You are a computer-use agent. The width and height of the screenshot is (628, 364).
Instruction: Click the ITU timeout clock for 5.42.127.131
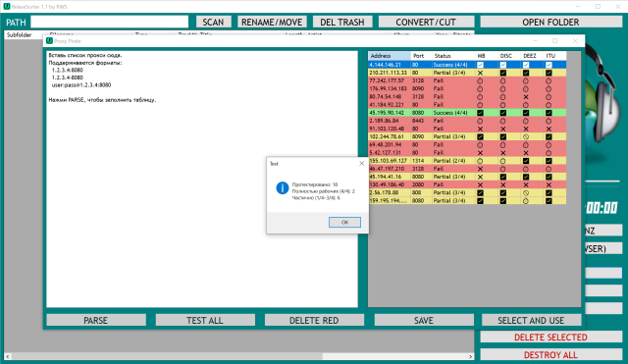549,153
